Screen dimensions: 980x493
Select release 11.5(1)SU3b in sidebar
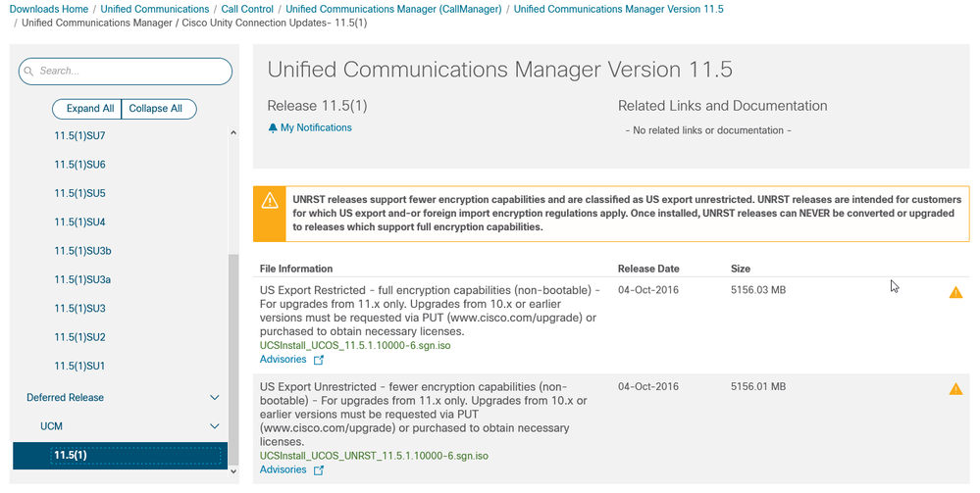coord(82,251)
